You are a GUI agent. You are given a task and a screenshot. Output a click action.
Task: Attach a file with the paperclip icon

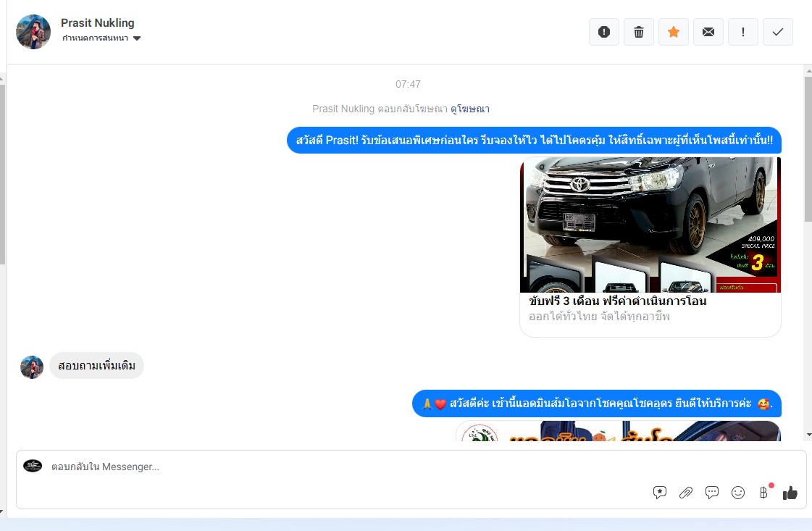point(686,493)
